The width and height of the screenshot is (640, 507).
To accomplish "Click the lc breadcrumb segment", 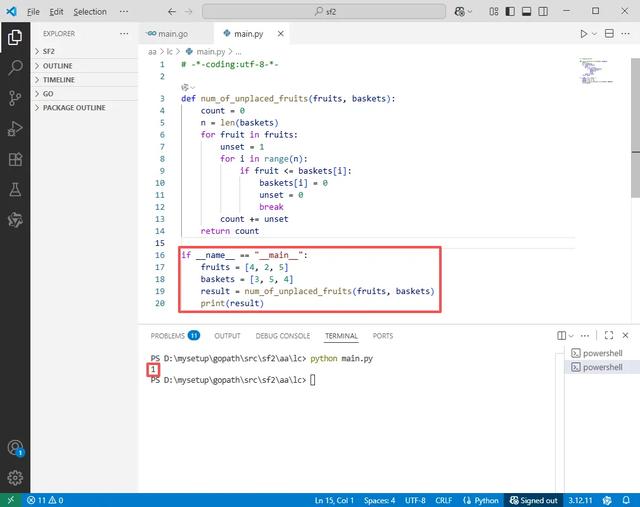I will pos(169,52).
